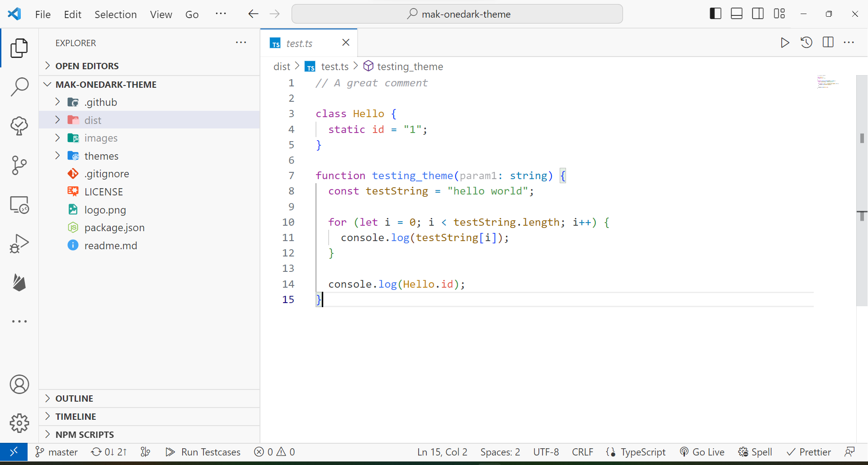Click the command center search box
This screenshot has width=868, height=465.
click(x=457, y=14)
